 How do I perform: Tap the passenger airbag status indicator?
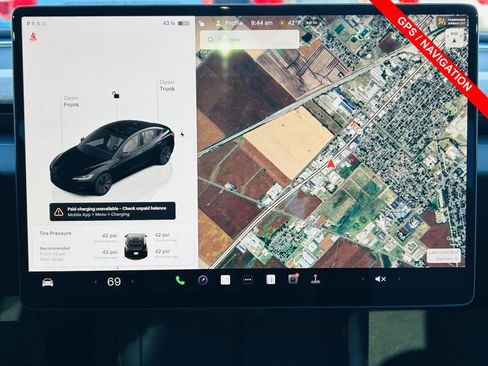452,22
